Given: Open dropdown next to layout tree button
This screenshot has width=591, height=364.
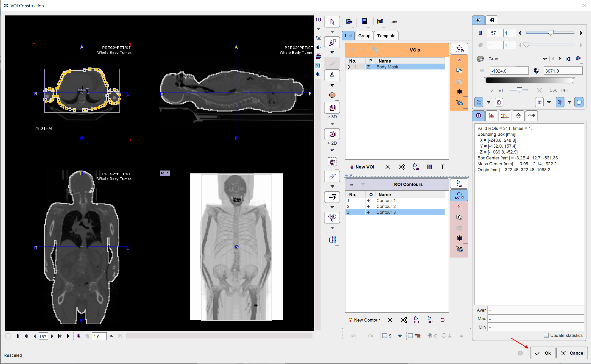Looking at the screenshot, I should [488, 102].
